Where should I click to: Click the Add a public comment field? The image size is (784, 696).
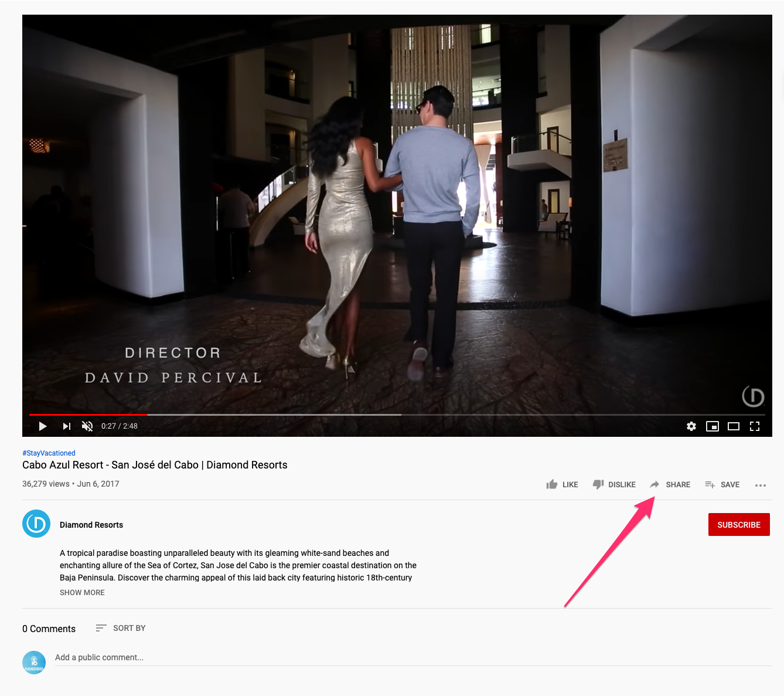413,658
